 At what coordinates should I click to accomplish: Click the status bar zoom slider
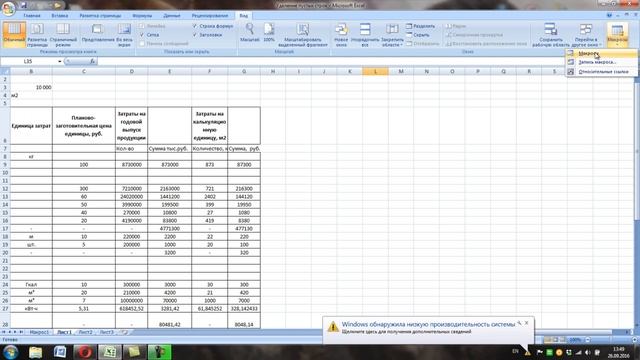[610, 340]
